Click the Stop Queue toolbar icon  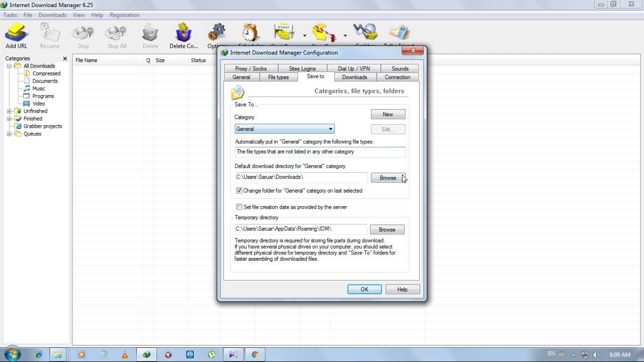pos(324,33)
